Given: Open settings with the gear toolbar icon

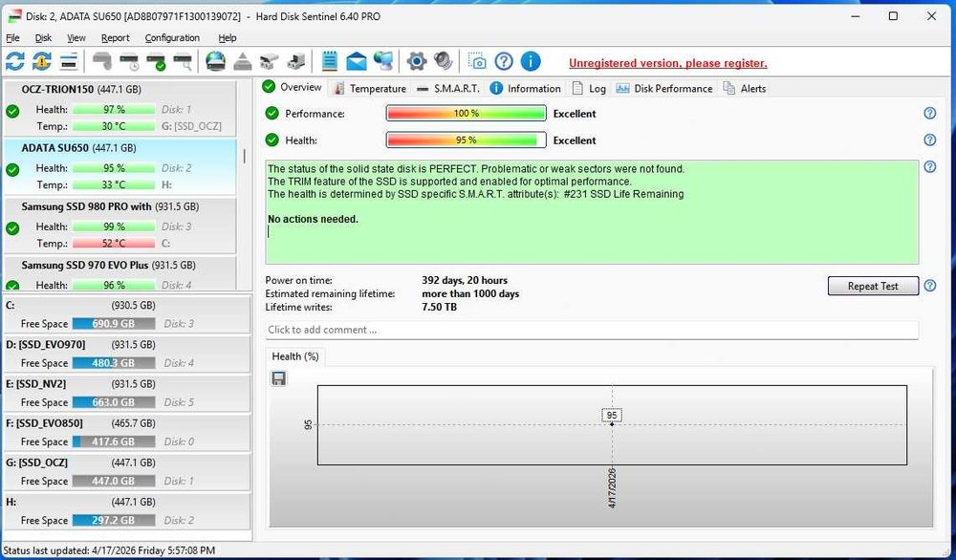Looking at the screenshot, I should (x=417, y=61).
